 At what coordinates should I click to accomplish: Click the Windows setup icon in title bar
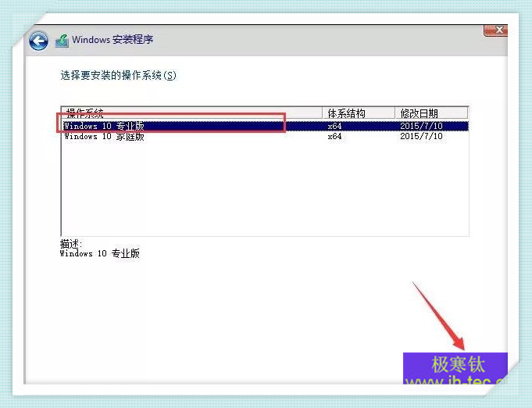62,41
